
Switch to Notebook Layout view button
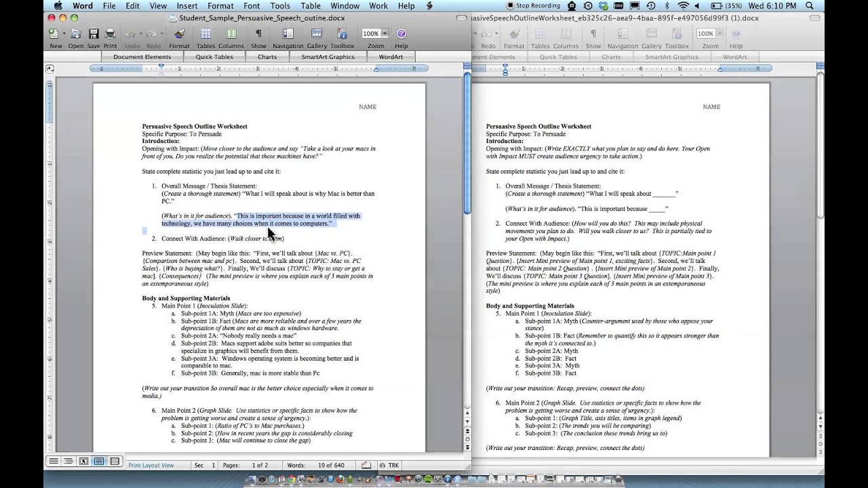tap(115, 462)
